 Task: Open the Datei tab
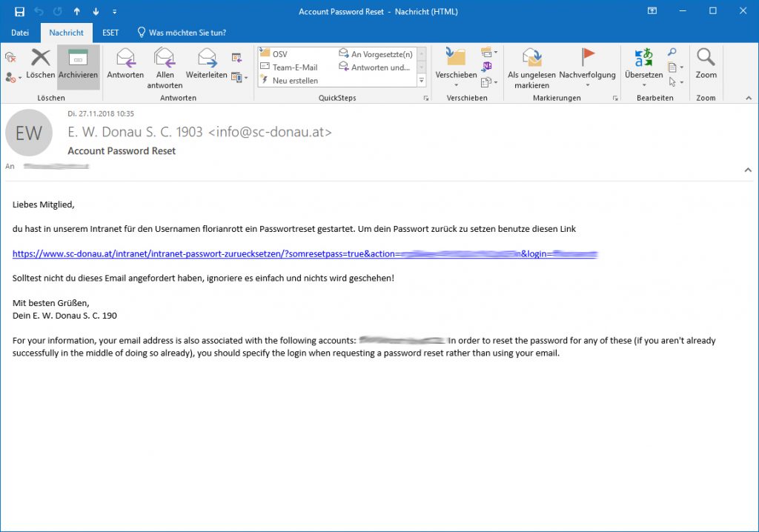pos(20,33)
